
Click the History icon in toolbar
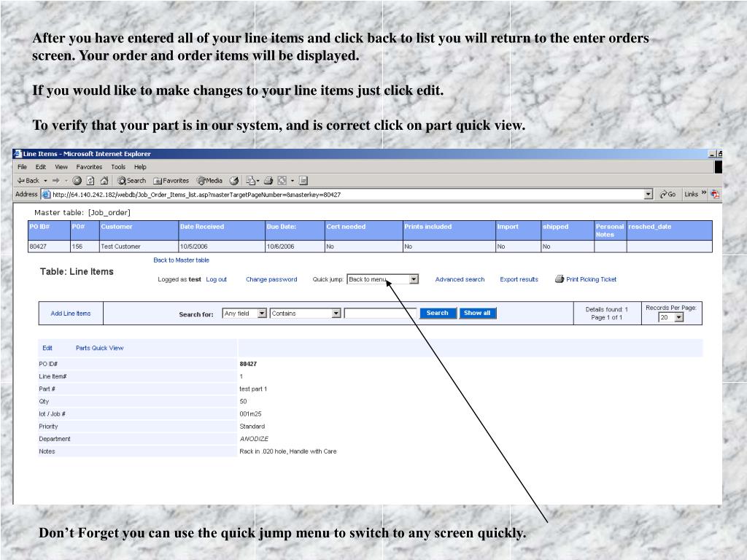(x=234, y=181)
